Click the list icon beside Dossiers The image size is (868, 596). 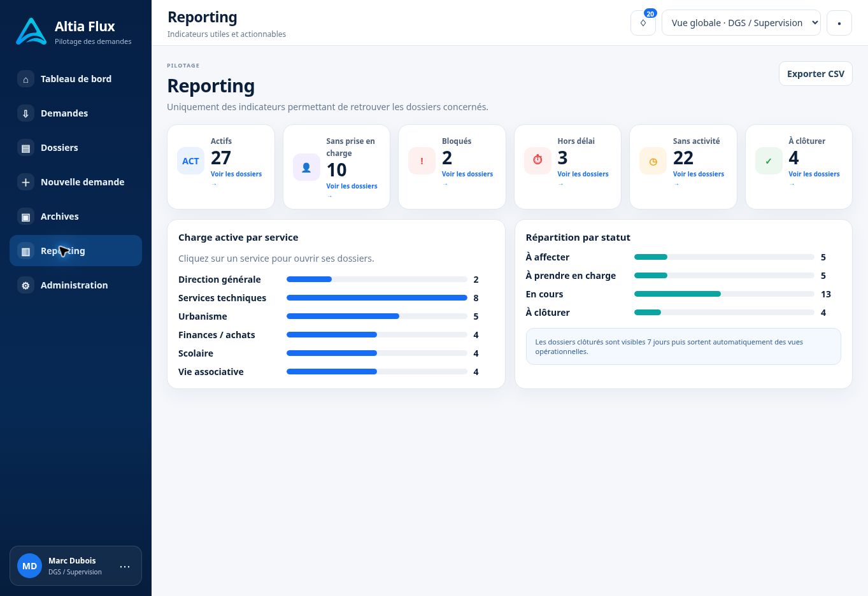pos(25,148)
